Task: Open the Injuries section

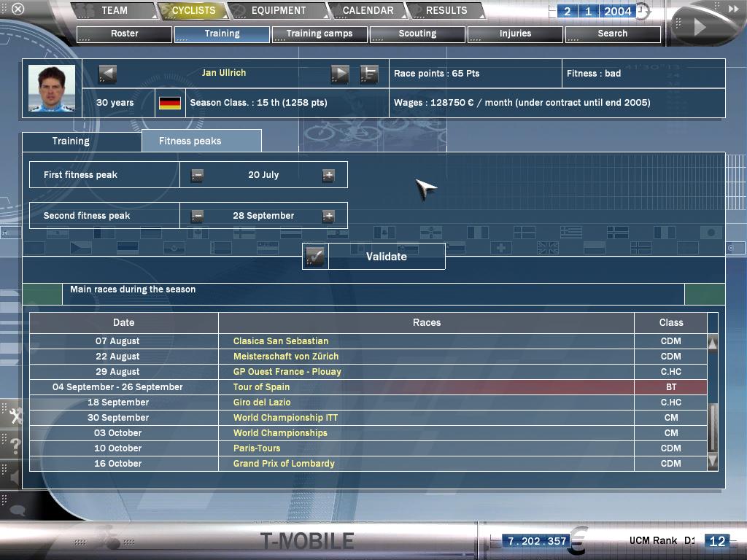Action: point(515,34)
